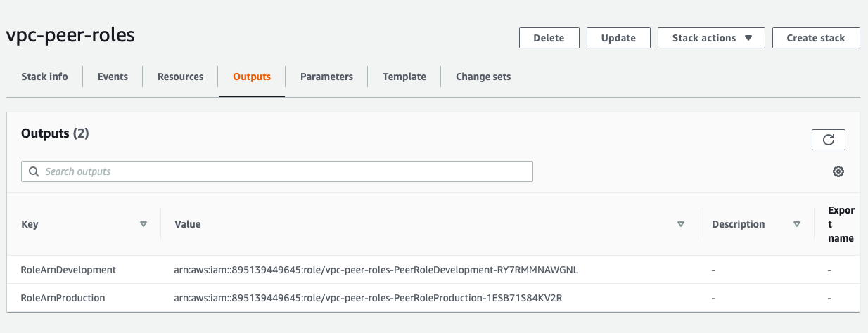This screenshot has height=333, width=868.
Task: Select the Outputs tab
Action: click(x=252, y=77)
